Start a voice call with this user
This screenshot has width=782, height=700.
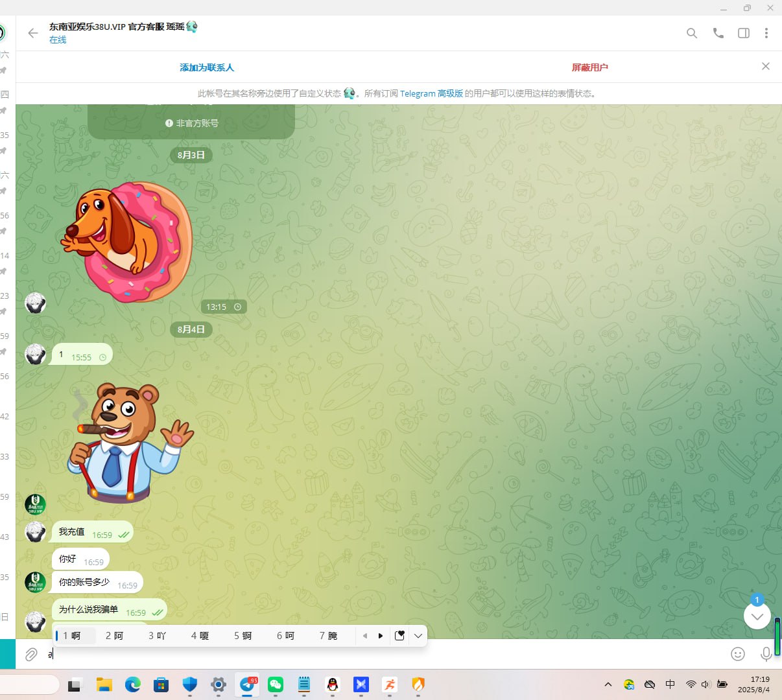pyautogui.click(x=718, y=33)
